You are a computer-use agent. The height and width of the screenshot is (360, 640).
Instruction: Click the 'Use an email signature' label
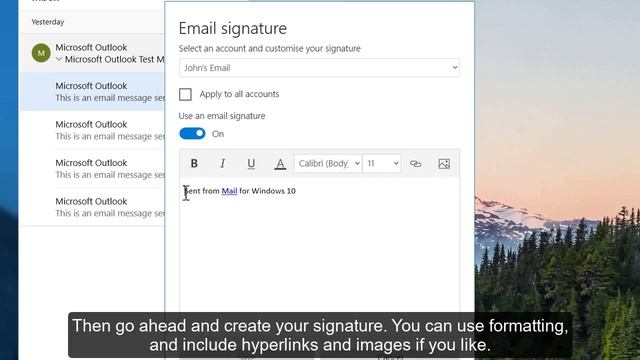(222, 116)
